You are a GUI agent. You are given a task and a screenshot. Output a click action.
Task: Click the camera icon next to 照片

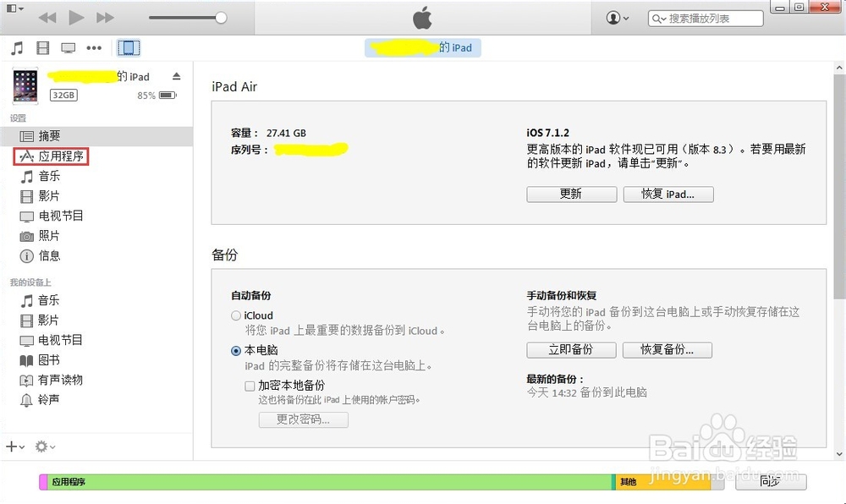tap(26, 236)
